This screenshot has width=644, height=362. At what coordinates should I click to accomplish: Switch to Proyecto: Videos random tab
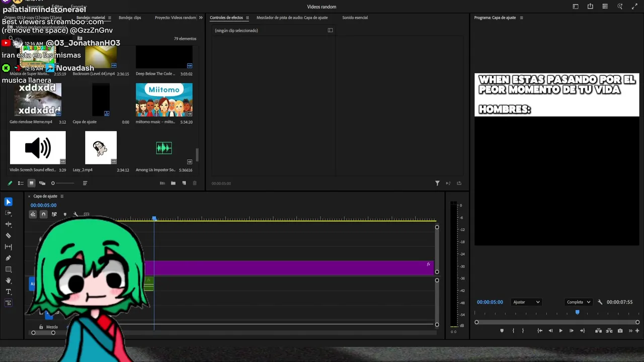[x=175, y=18]
